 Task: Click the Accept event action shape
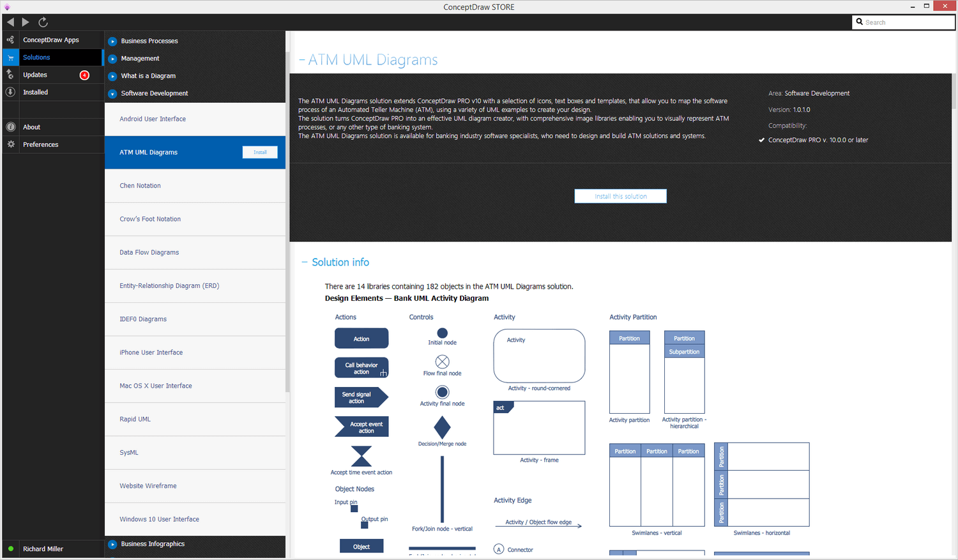tap(361, 427)
